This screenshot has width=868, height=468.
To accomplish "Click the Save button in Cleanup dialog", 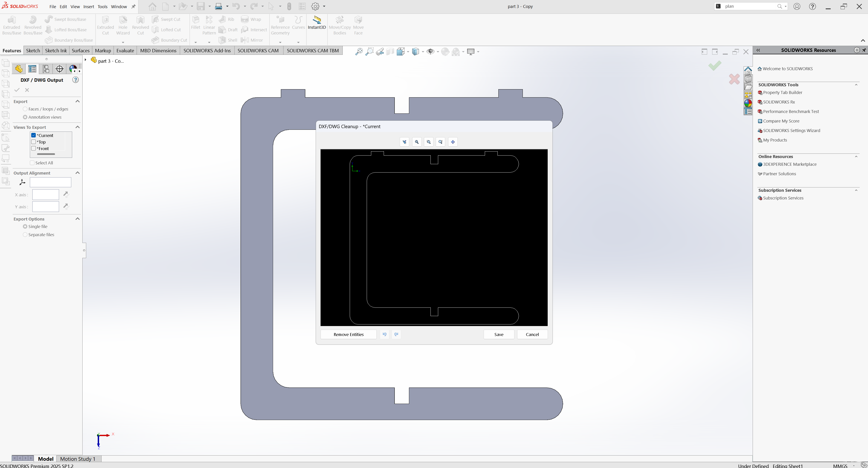I will [x=499, y=334].
